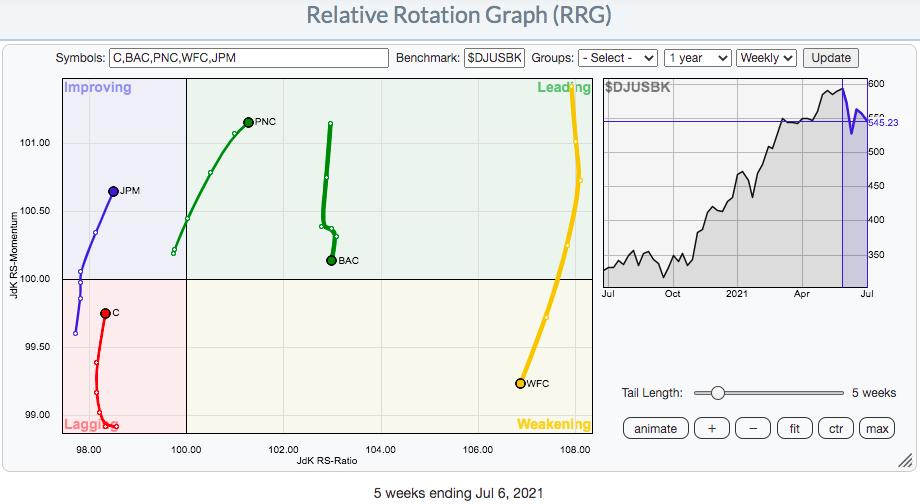Zoom out with the minus button
The image size is (920, 504).
[x=752, y=429]
